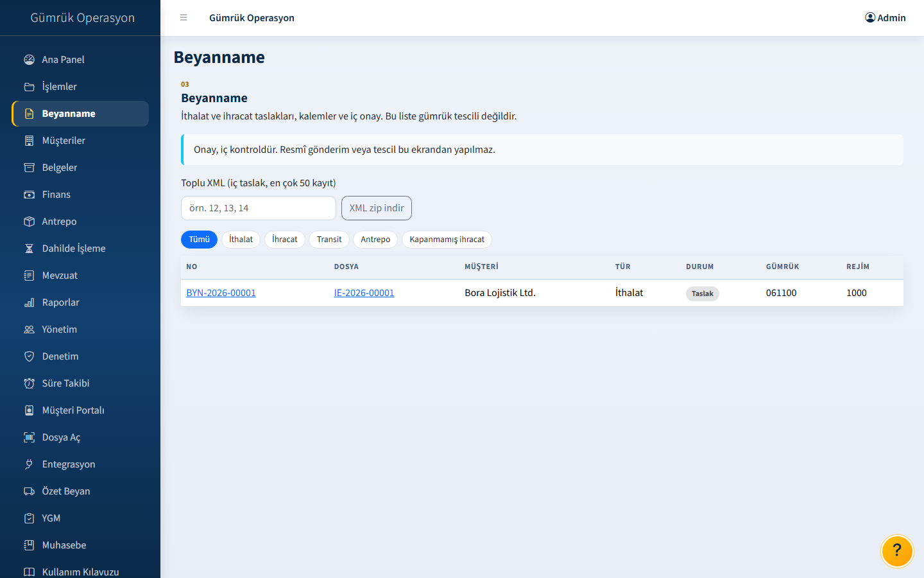Apply the Kapanmamış ihracat filter
Image resolution: width=924 pixels, height=578 pixels.
(x=447, y=240)
